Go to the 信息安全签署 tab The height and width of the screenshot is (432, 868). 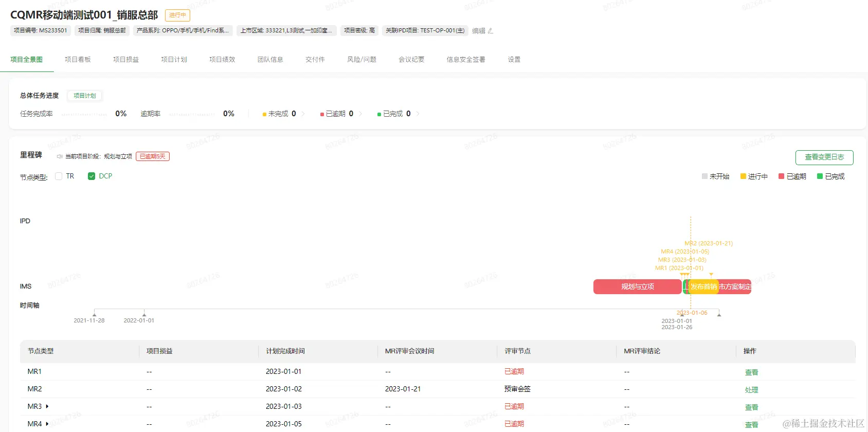(x=466, y=60)
